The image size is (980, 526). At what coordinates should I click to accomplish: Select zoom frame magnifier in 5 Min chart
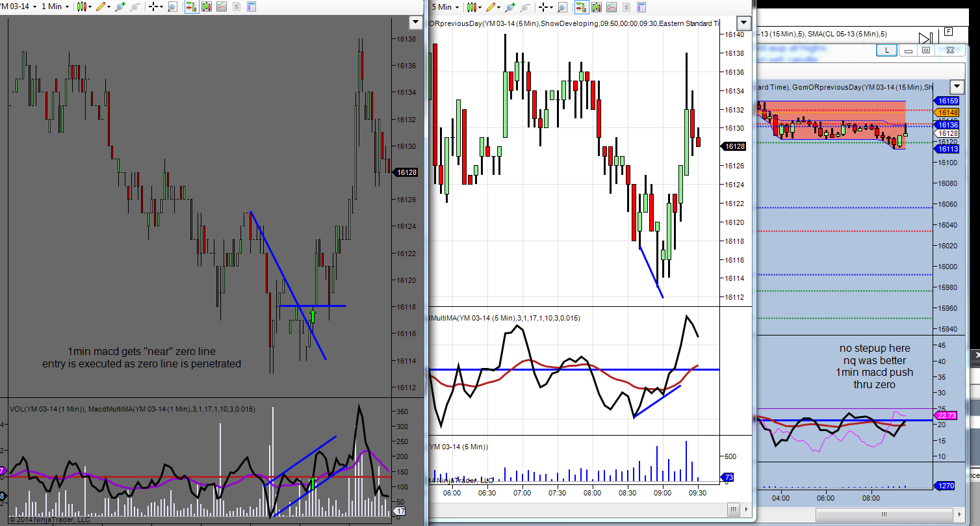click(562, 7)
